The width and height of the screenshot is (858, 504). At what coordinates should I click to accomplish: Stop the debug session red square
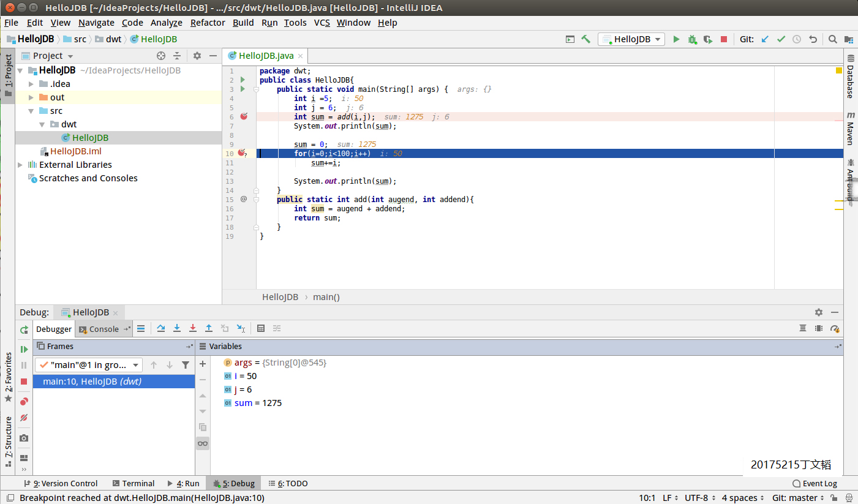coord(24,381)
